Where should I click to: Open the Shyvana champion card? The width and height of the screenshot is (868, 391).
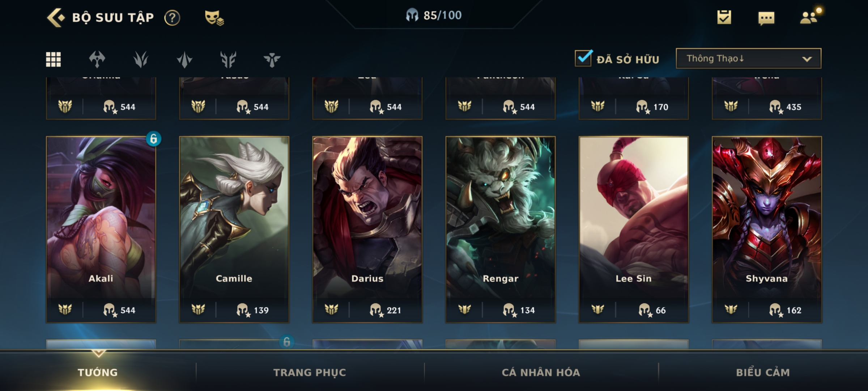tap(767, 230)
